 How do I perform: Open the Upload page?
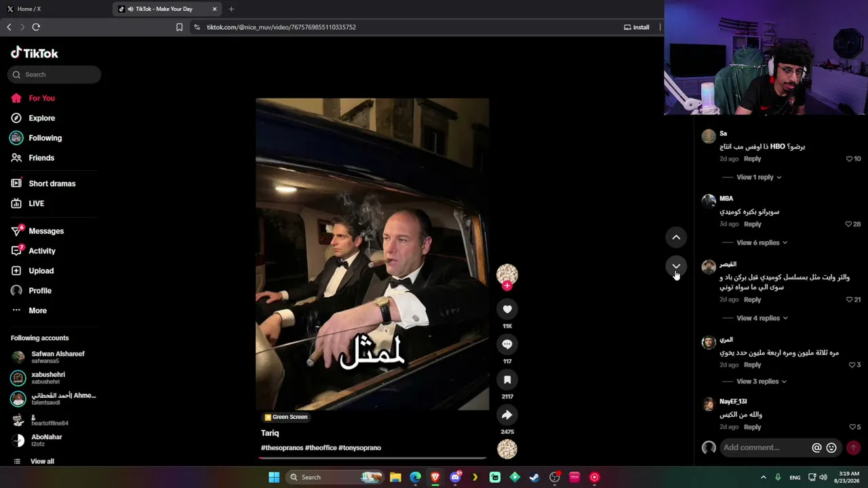[x=41, y=270]
